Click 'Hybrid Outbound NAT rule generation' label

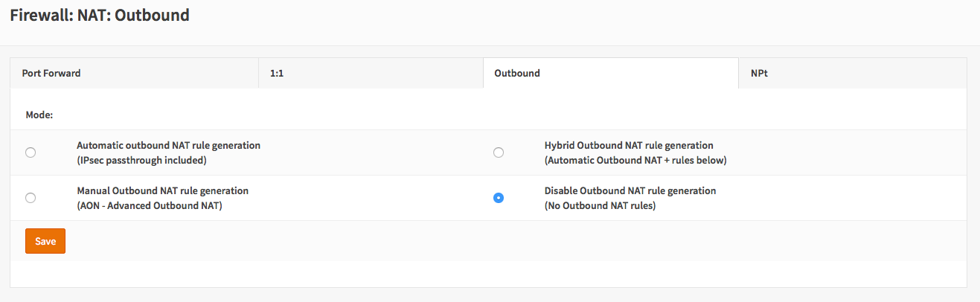click(629, 146)
